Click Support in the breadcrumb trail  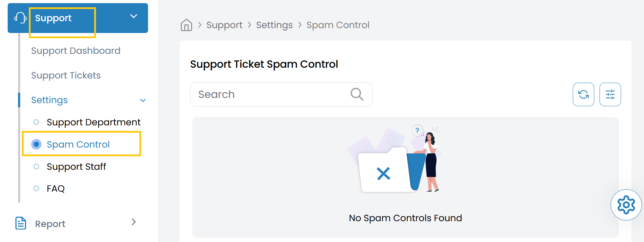click(x=224, y=25)
